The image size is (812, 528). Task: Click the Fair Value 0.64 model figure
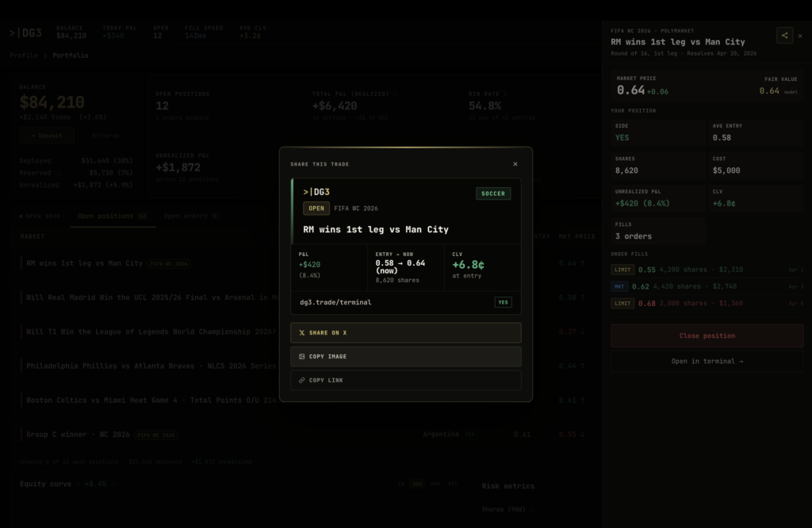click(x=779, y=91)
